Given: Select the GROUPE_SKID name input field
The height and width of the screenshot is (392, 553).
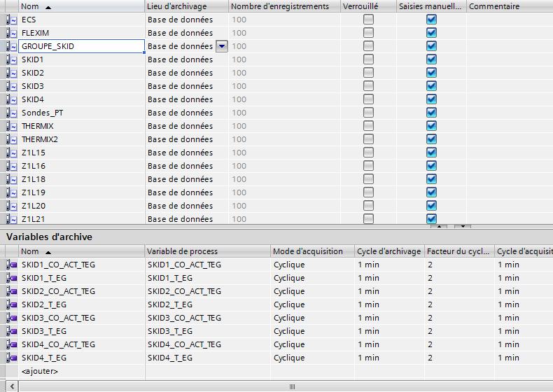Looking at the screenshot, I should 81,46.
